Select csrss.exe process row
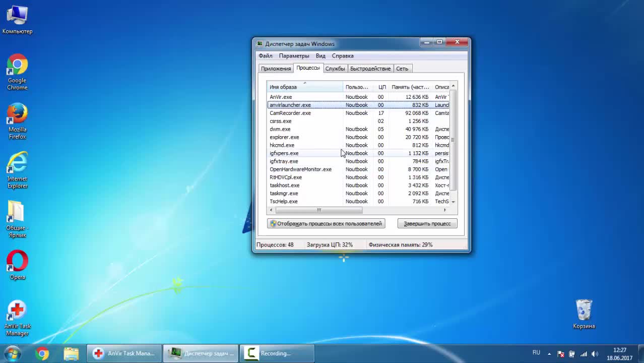Viewport: 644px width, 363px height. 358,121
